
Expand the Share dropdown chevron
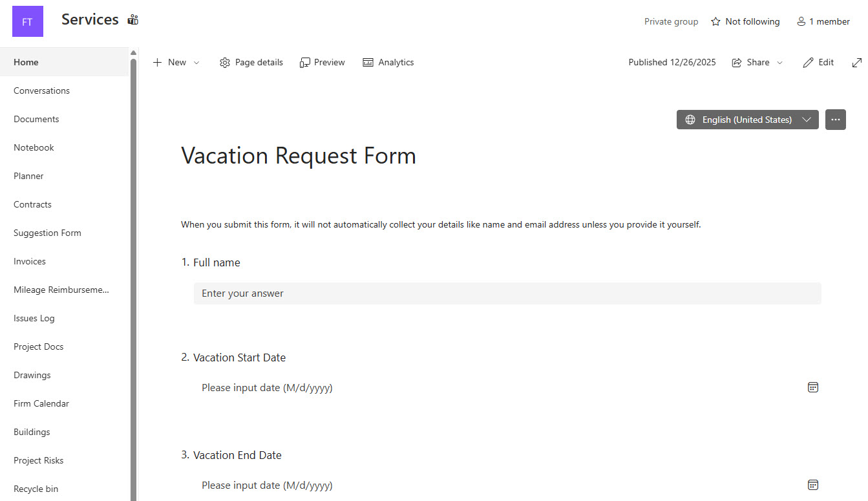point(779,63)
